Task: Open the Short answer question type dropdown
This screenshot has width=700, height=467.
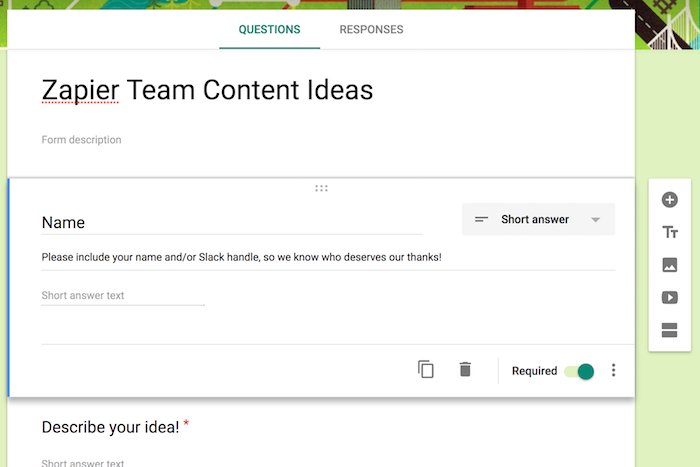Action: click(538, 219)
